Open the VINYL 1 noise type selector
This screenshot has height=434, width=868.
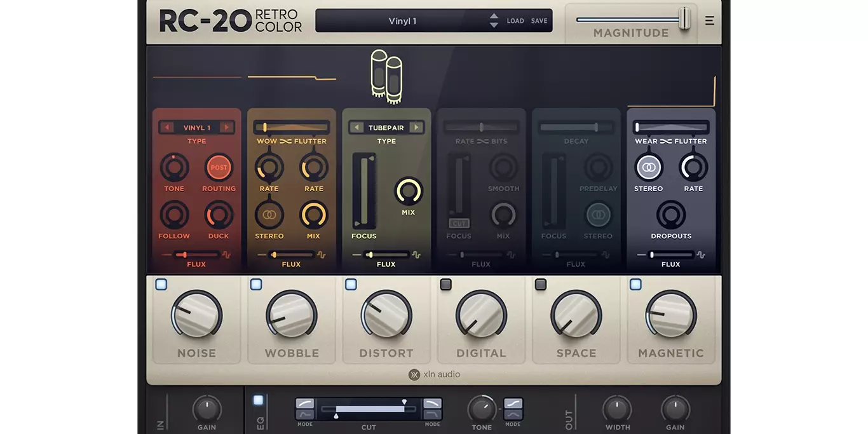(197, 128)
